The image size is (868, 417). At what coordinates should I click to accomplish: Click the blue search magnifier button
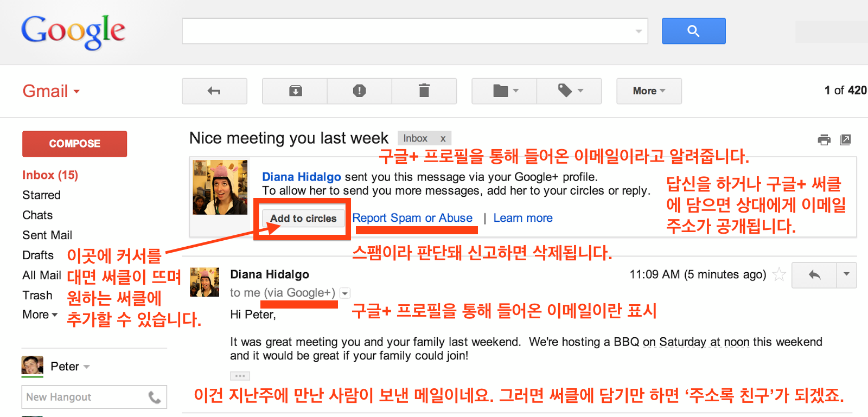point(693,31)
